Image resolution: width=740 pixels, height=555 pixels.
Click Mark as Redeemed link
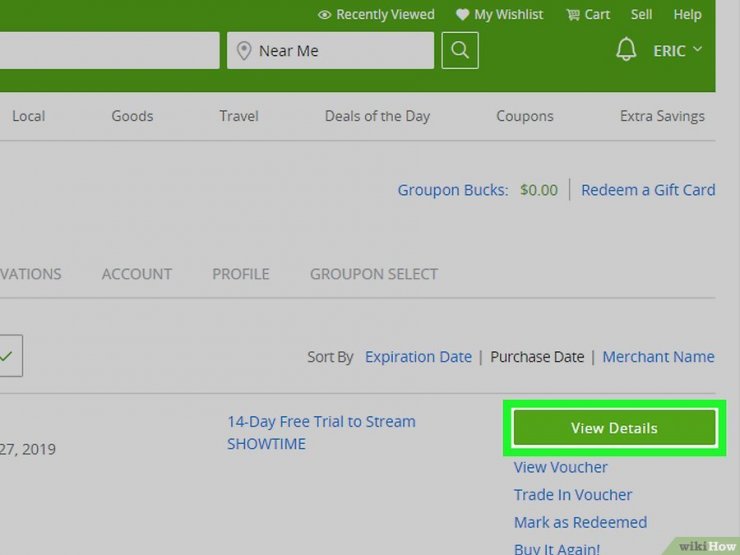(580, 522)
